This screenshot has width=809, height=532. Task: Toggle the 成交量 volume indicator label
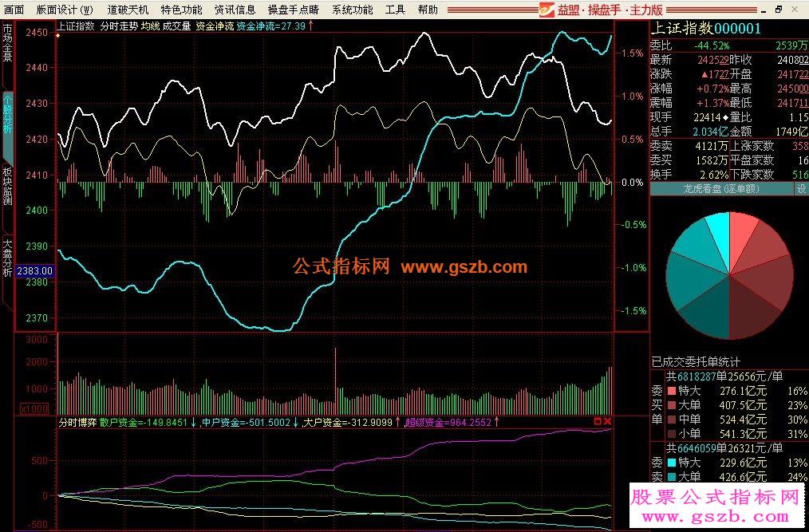tap(176, 26)
